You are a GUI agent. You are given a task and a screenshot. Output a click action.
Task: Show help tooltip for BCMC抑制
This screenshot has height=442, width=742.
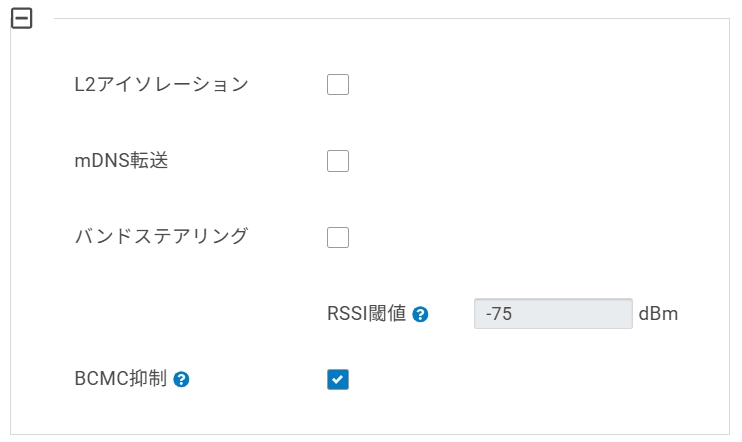tap(181, 380)
